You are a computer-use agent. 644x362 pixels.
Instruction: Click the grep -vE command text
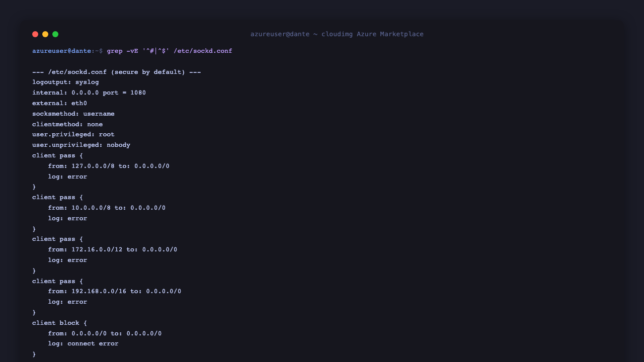[x=122, y=51]
